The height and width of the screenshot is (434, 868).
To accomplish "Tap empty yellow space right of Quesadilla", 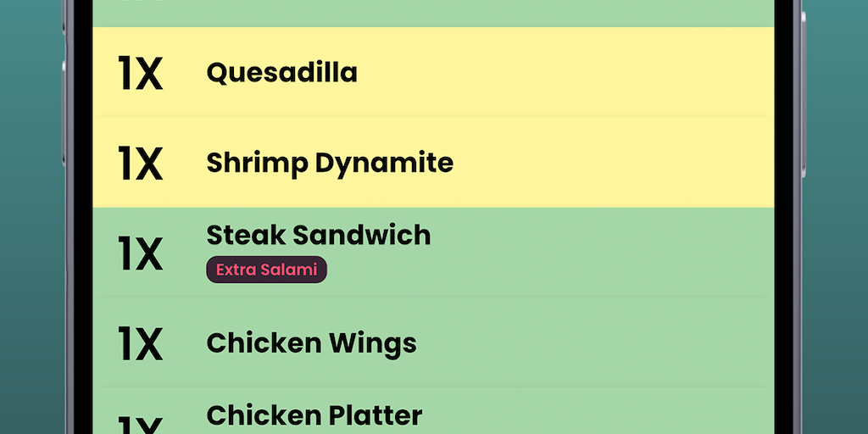I will [576, 73].
